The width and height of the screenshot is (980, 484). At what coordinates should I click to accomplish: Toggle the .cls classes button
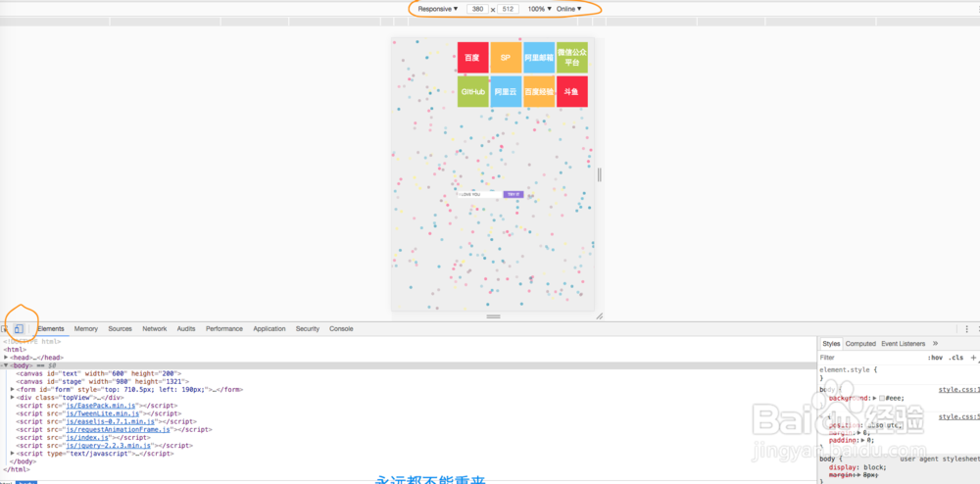point(956,358)
